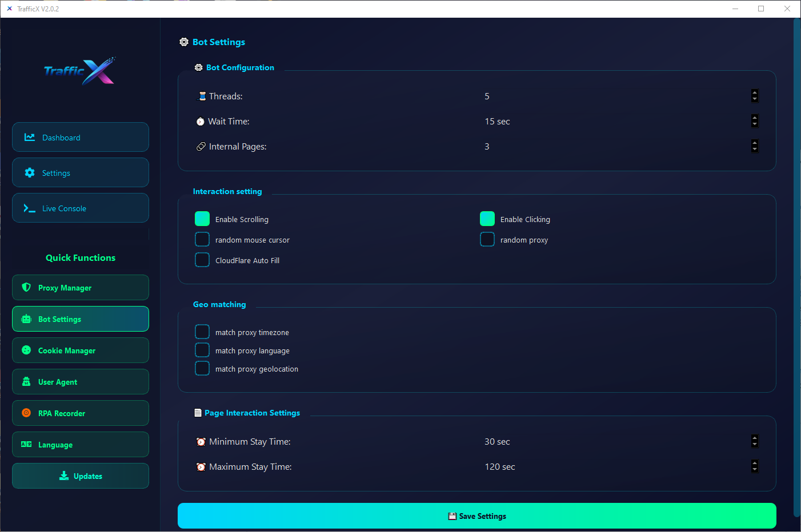Increase Minimum Stay Time with up arrow
Screen dimensions: 801x532
(755, 438)
